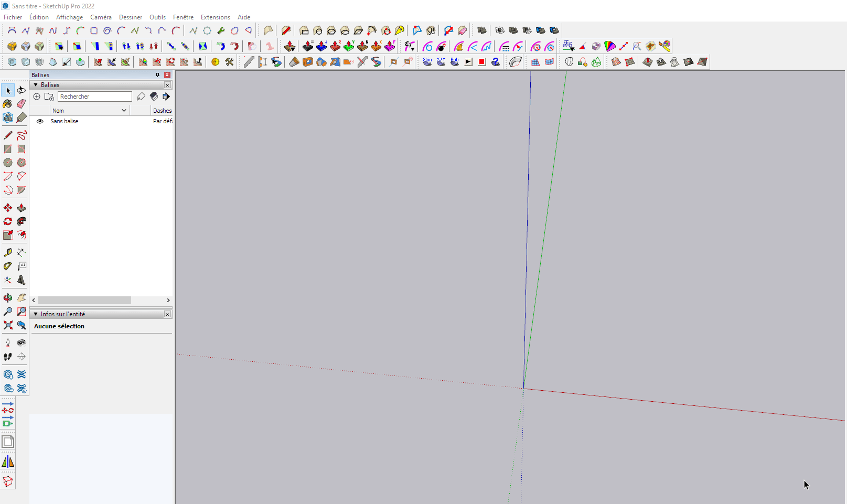Open the Fenêtre menu

coord(184,17)
